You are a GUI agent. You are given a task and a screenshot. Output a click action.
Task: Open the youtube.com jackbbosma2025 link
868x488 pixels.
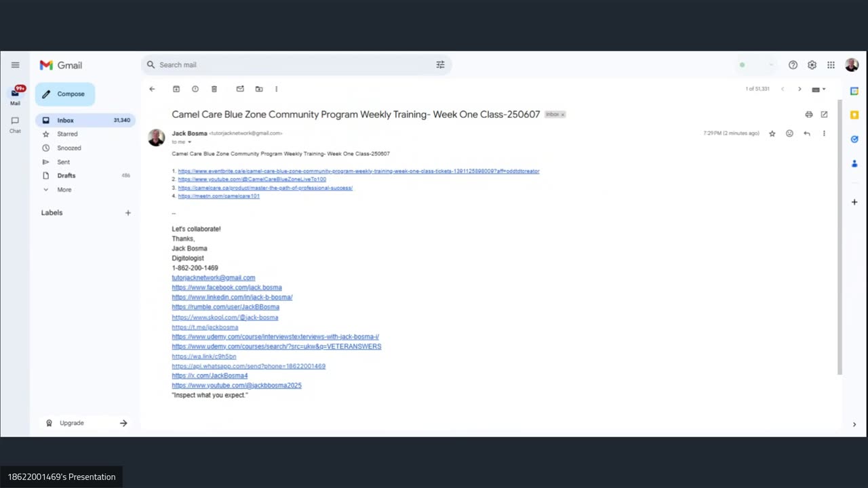click(237, 386)
